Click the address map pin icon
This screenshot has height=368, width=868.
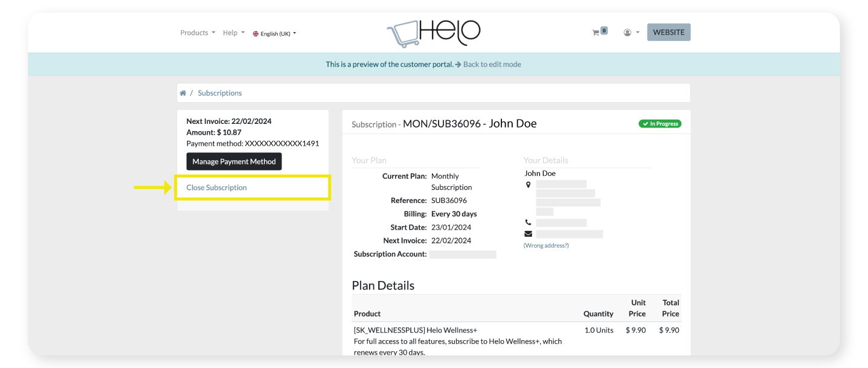click(x=528, y=185)
